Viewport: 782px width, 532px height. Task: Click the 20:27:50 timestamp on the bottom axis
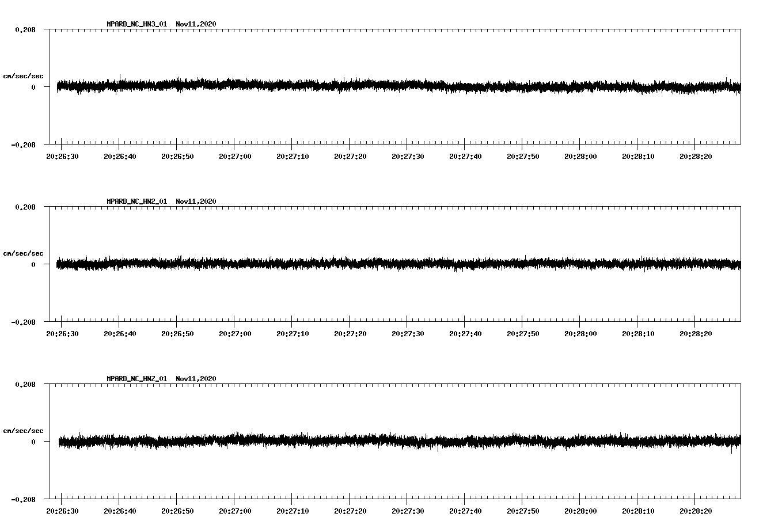pos(522,510)
